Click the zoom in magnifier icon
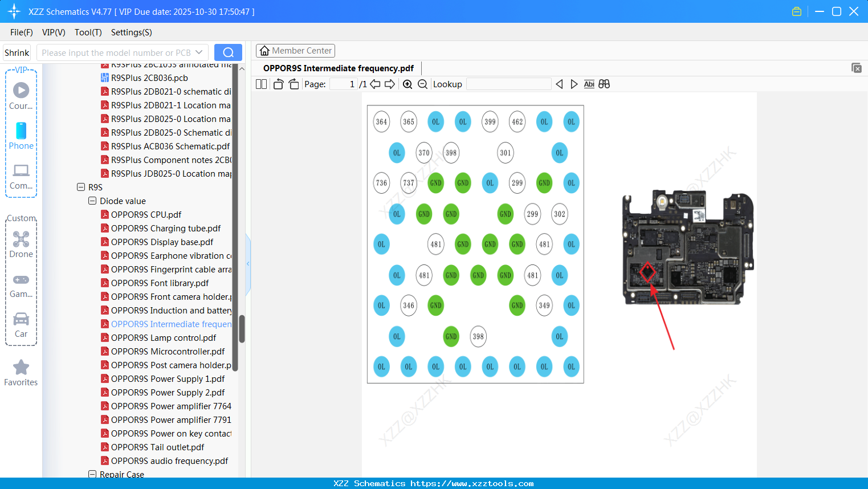 (407, 84)
